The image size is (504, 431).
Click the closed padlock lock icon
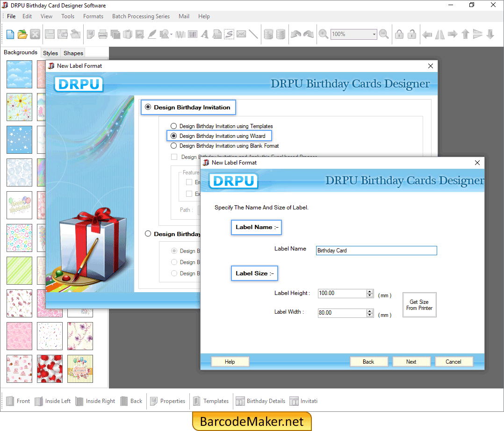click(x=399, y=34)
